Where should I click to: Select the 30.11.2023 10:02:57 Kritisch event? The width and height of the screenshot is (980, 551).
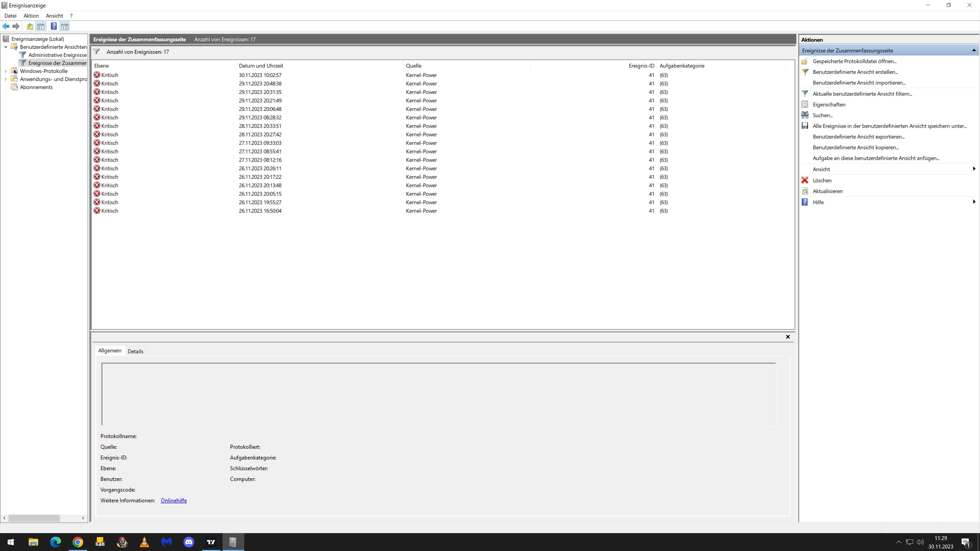tap(260, 75)
